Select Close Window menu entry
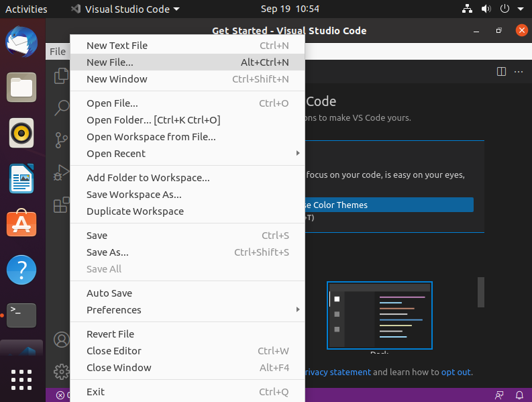This screenshot has height=402, width=532. pyautogui.click(x=187, y=368)
